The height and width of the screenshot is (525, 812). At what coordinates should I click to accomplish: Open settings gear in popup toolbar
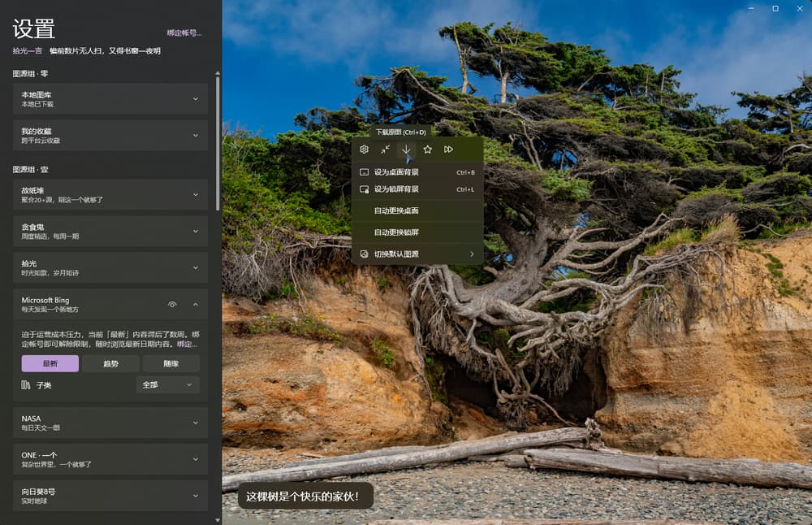tap(365, 150)
